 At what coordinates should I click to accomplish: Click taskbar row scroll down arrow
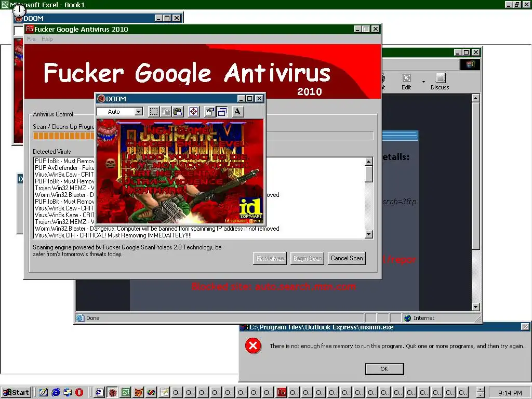point(480,395)
